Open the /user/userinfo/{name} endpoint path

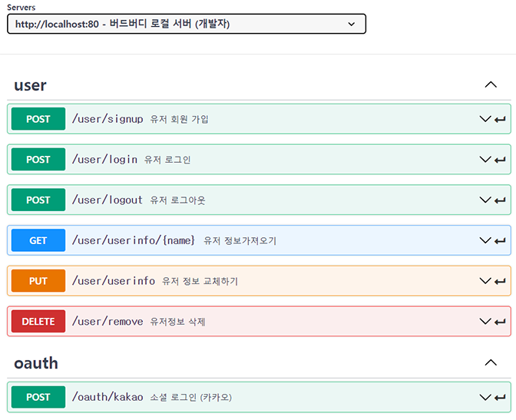coord(134,240)
